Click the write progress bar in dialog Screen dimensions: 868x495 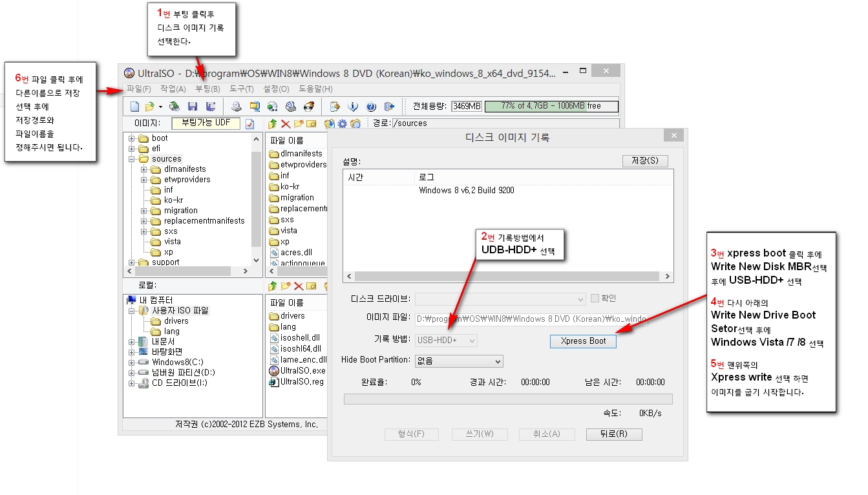pos(508,399)
